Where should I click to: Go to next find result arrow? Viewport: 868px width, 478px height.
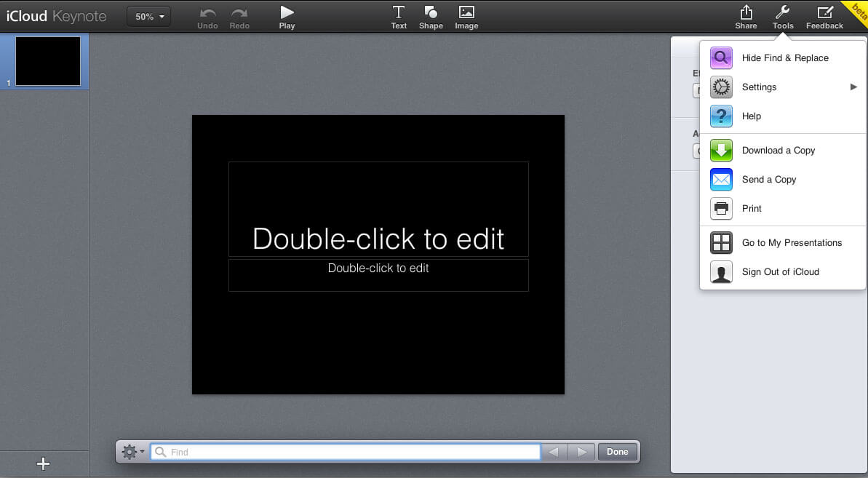point(581,452)
